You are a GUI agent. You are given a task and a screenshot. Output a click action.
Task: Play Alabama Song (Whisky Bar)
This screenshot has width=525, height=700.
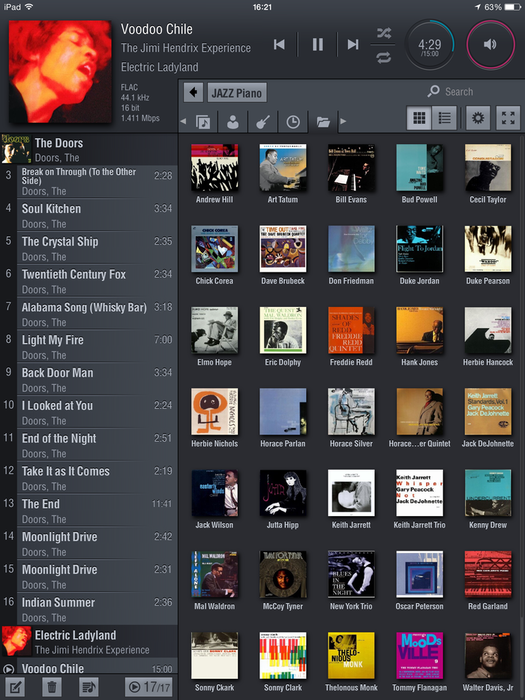click(x=89, y=314)
